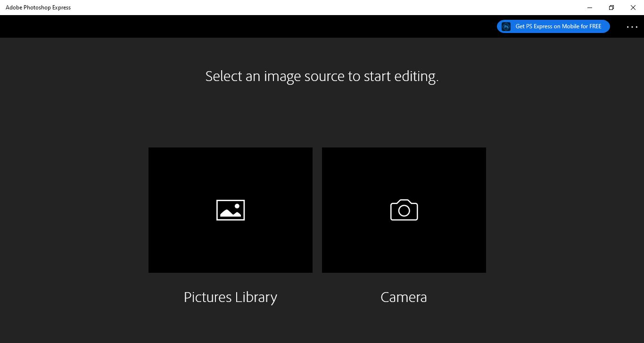The width and height of the screenshot is (644, 343).
Task: Click Get PS Express on Mobile for FREE
Action: point(553,26)
